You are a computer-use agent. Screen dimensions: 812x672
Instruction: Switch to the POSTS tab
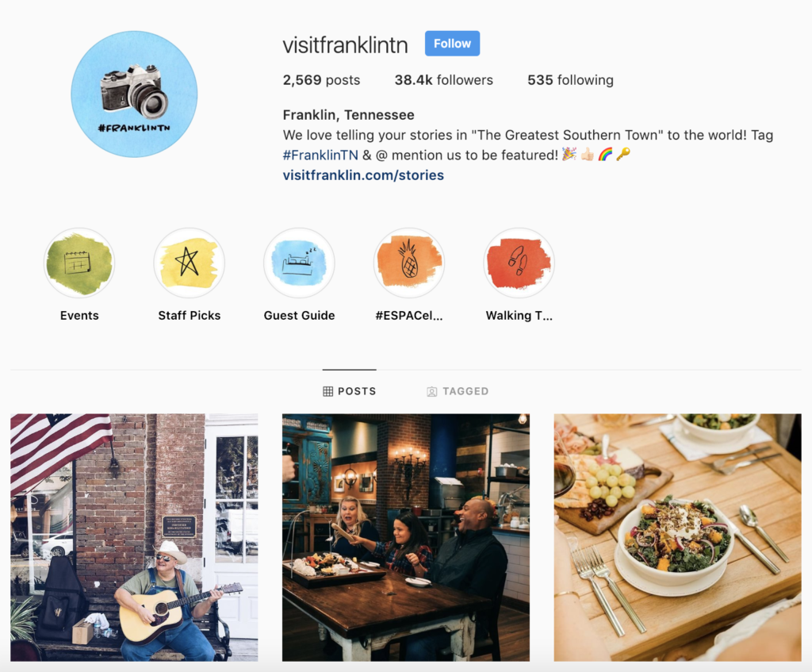[350, 391]
